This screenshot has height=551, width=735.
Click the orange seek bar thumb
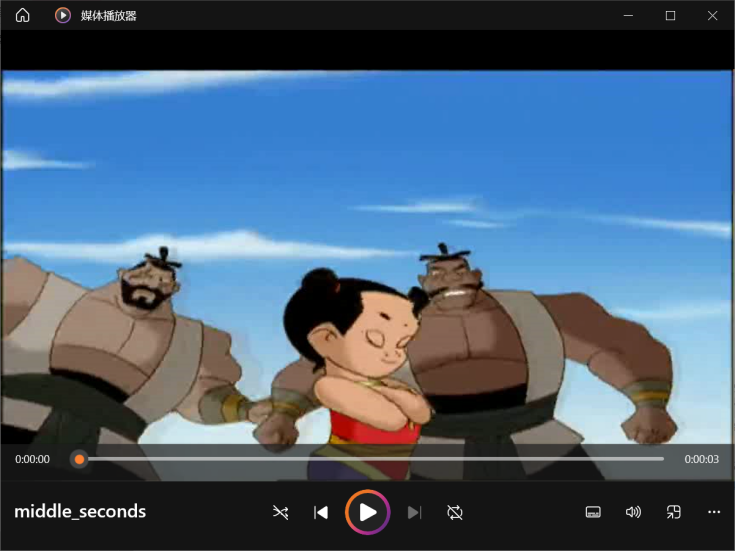tap(79, 459)
